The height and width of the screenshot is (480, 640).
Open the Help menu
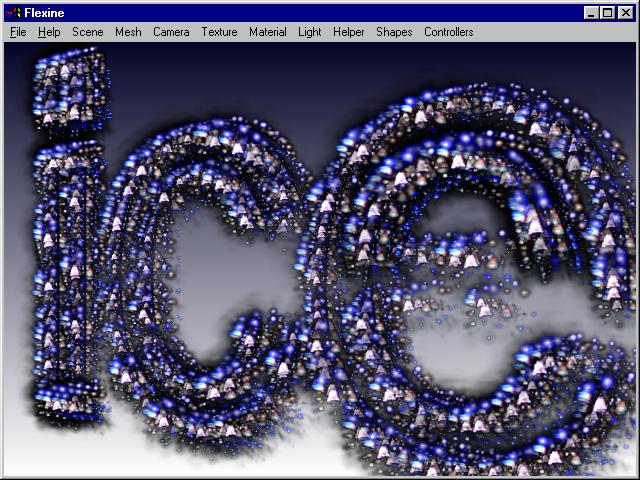click(49, 32)
